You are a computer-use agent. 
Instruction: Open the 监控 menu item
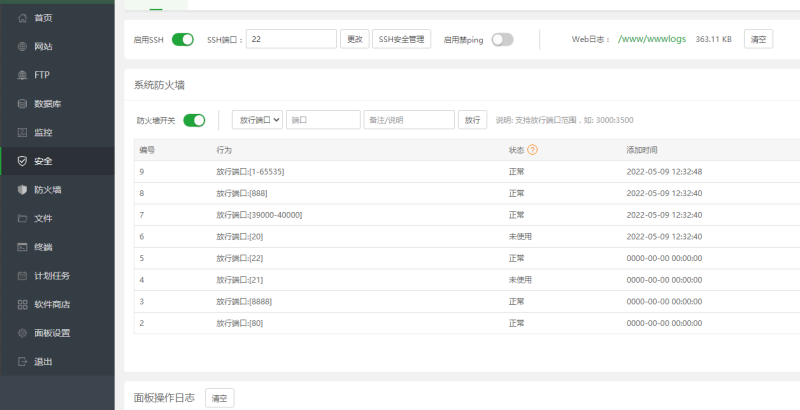pyautogui.click(x=57, y=133)
